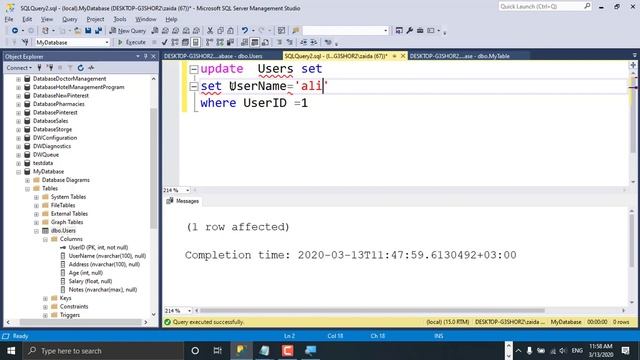640x360 pixels.
Task: Click the Paste clipboard icon
Action: click(231, 31)
